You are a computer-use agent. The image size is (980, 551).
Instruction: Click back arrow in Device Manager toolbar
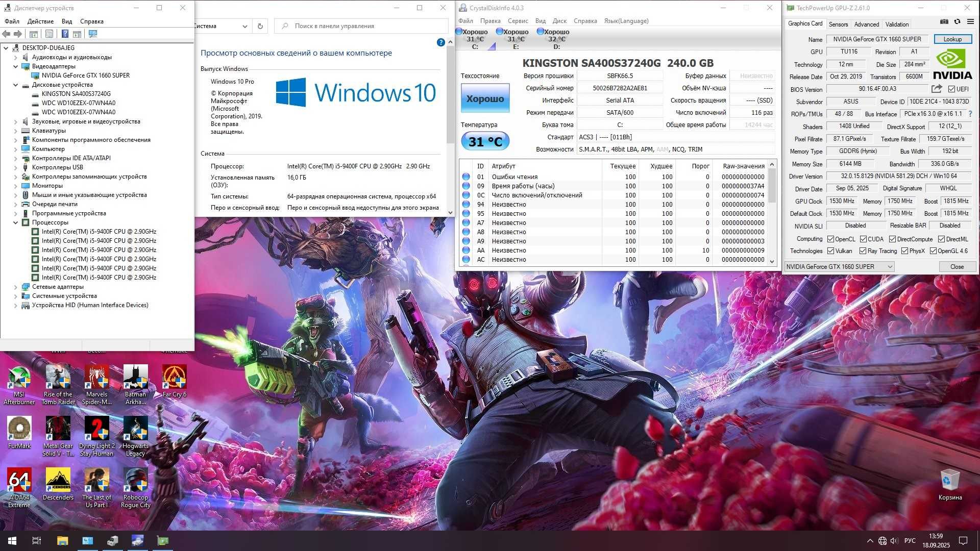6,34
